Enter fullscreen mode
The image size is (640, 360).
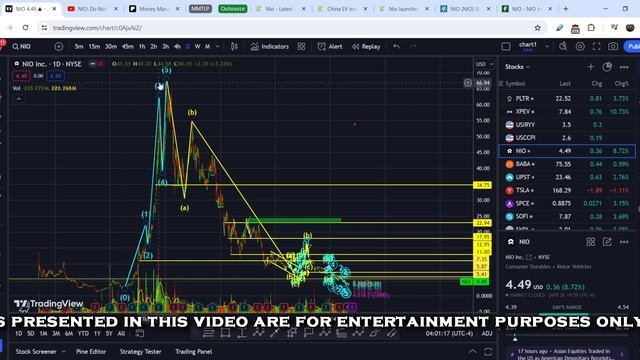[x=596, y=47]
